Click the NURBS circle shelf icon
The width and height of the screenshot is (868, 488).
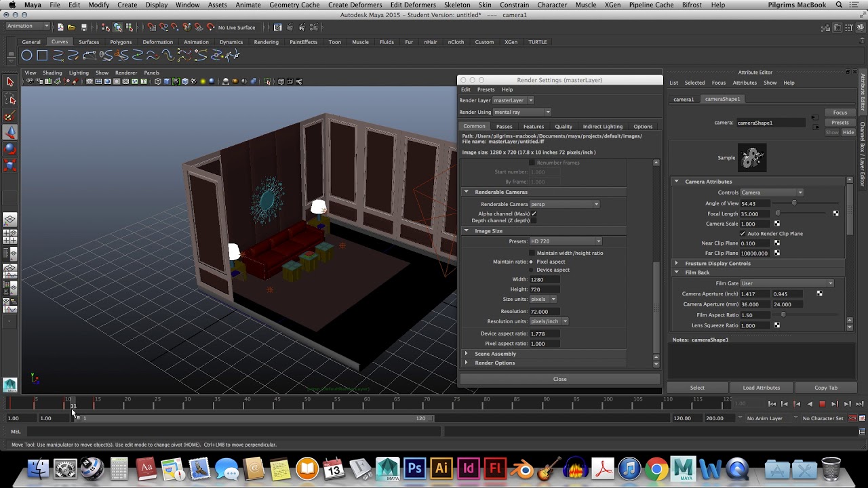26,56
